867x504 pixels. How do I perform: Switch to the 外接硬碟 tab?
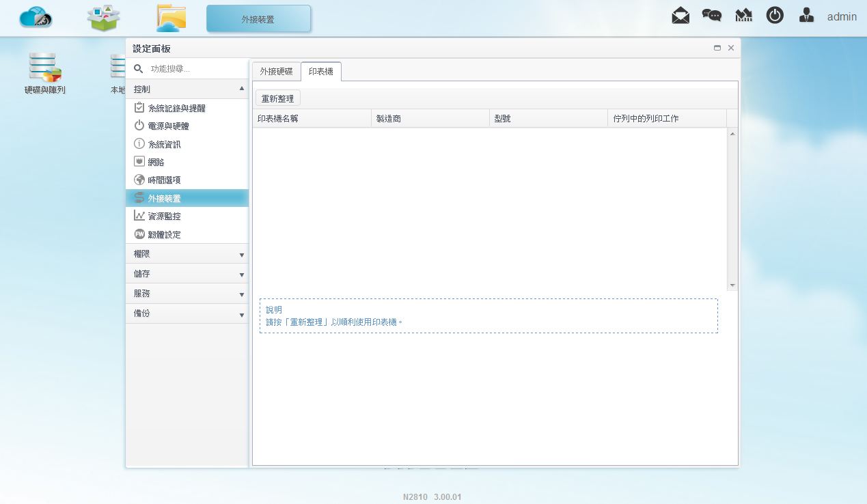[276, 72]
